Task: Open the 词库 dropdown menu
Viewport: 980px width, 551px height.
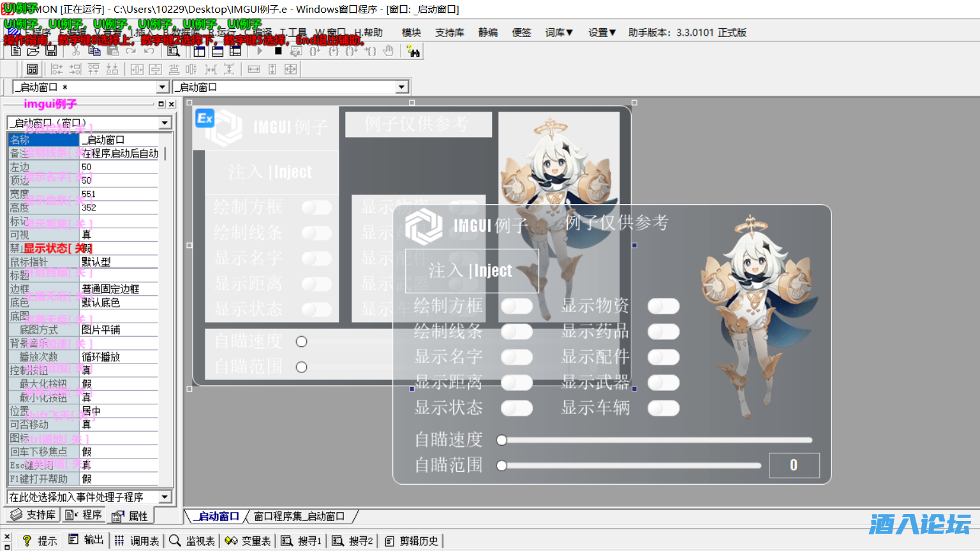Action: 558,33
